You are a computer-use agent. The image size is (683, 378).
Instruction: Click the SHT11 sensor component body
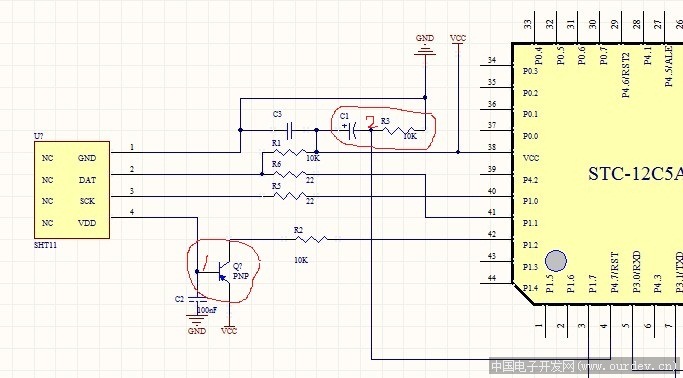point(72,190)
